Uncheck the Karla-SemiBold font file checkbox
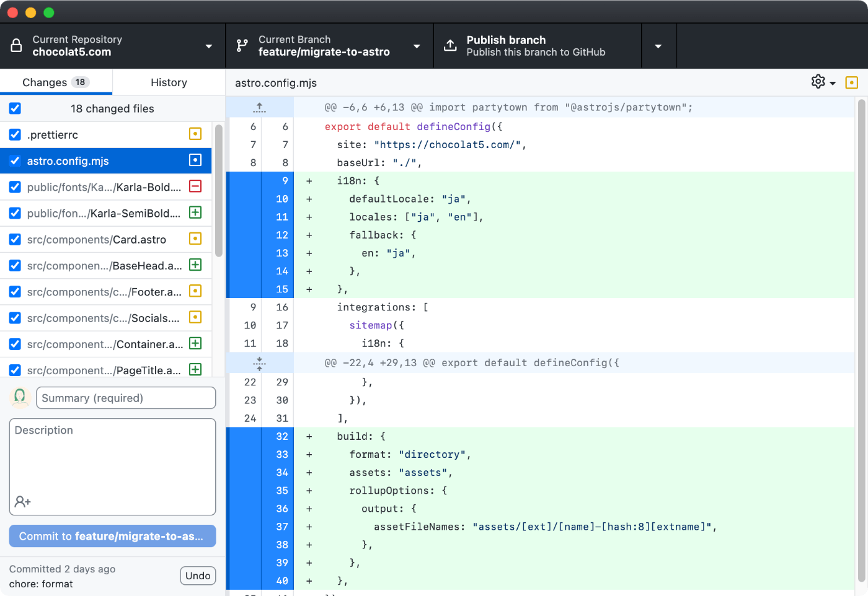Image resolution: width=868 pixels, height=596 pixels. point(15,213)
